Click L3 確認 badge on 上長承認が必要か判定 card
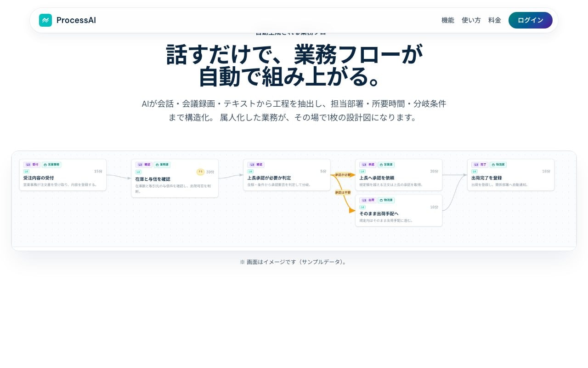The height and width of the screenshot is (368, 588). pyautogui.click(x=256, y=164)
